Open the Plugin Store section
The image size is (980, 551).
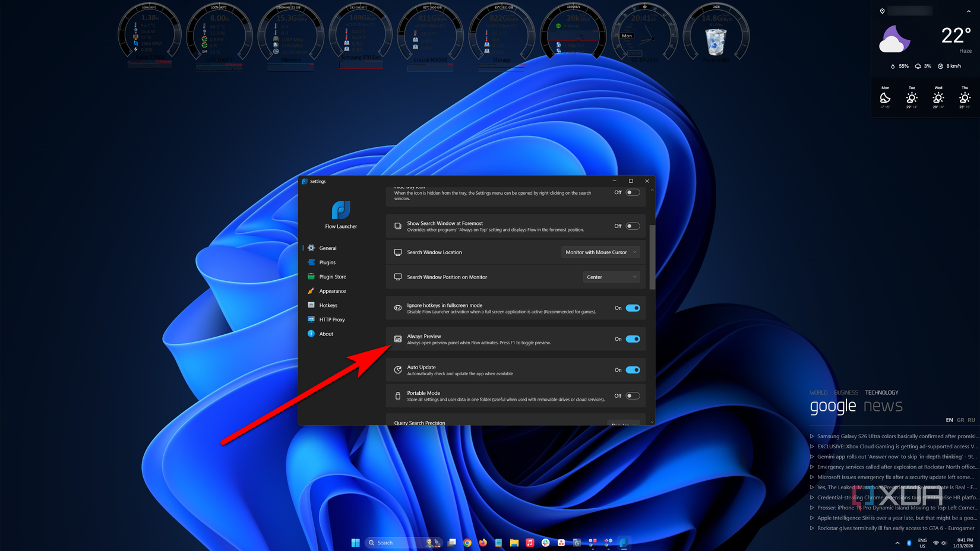coord(331,276)
